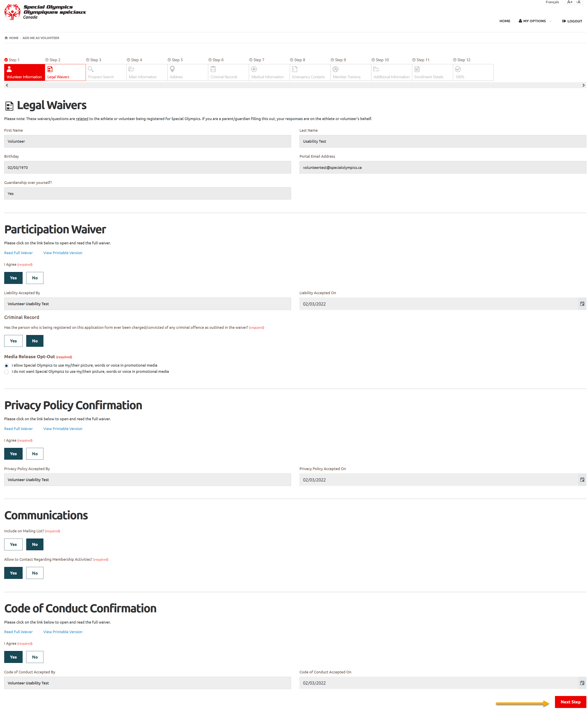Screen dimensions: 588x715
Task: Open Read Full Waiver under Code of Conduct
Action: click(x=18, y=632)
